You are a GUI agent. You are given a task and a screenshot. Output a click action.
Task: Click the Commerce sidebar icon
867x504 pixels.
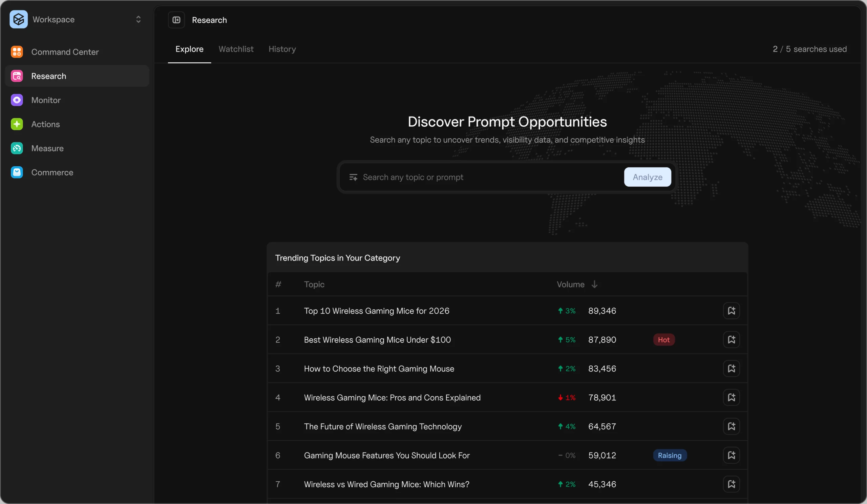click(x=17, y=172)
